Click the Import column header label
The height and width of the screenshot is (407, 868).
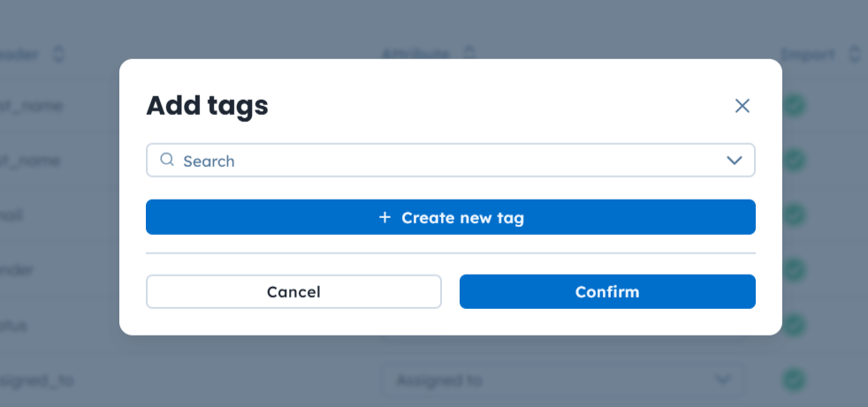click(807, 55)
